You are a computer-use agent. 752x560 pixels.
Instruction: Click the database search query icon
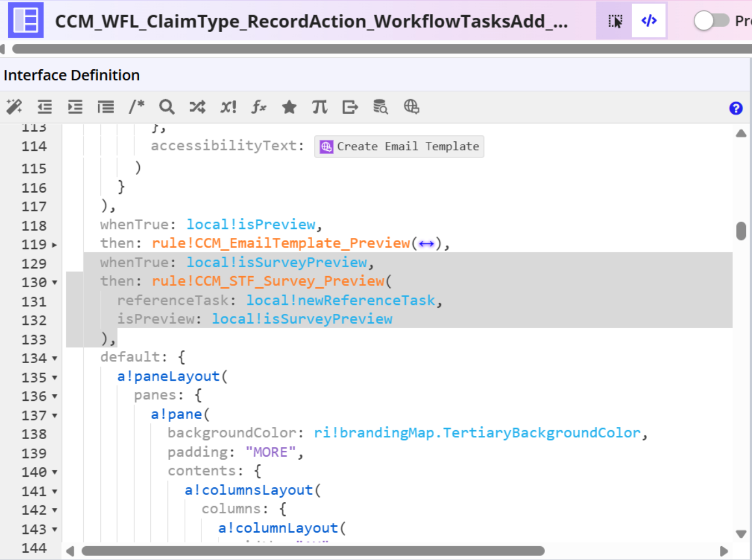coord(380,106)
